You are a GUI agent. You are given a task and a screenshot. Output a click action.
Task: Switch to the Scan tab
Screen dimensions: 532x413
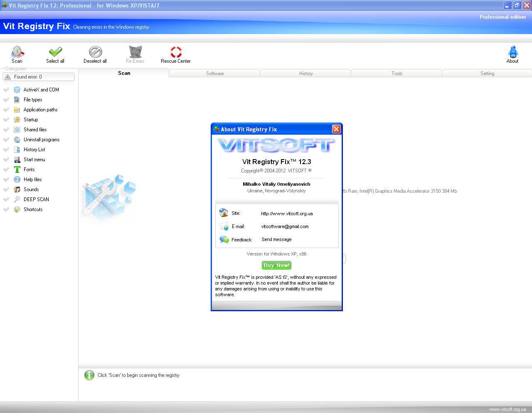pos(124,73)
